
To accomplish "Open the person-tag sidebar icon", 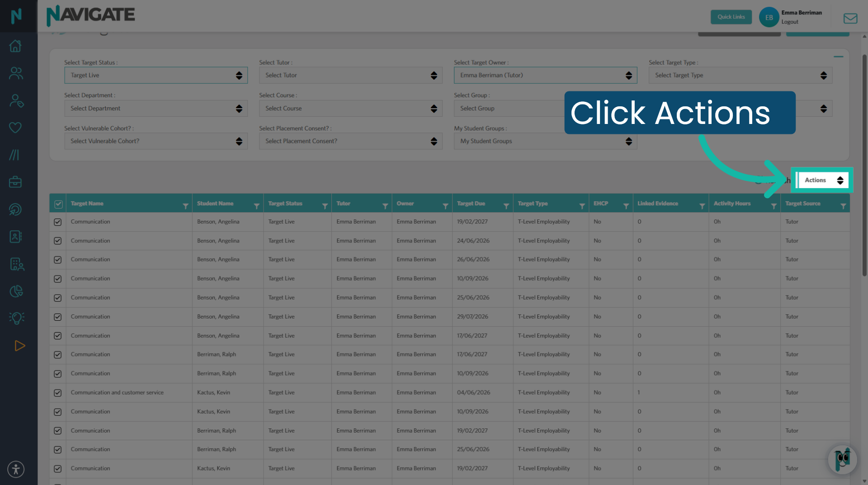I will tap(16, 100).
